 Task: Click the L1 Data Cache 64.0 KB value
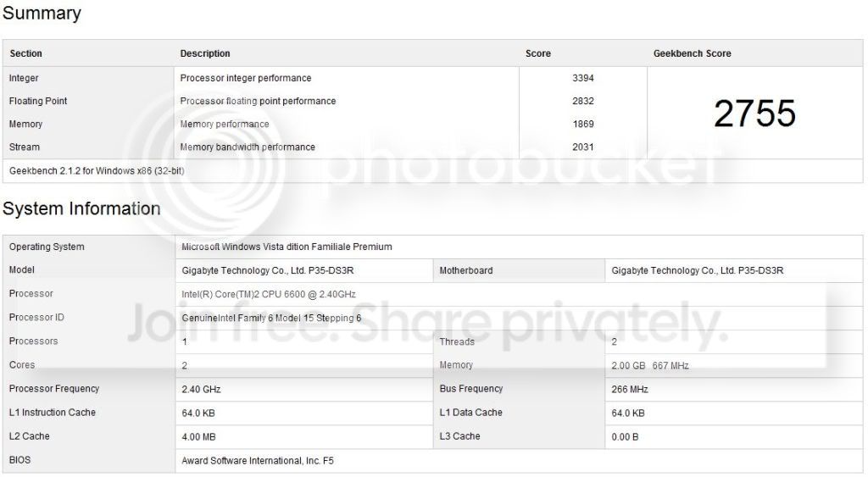(628, 413)
